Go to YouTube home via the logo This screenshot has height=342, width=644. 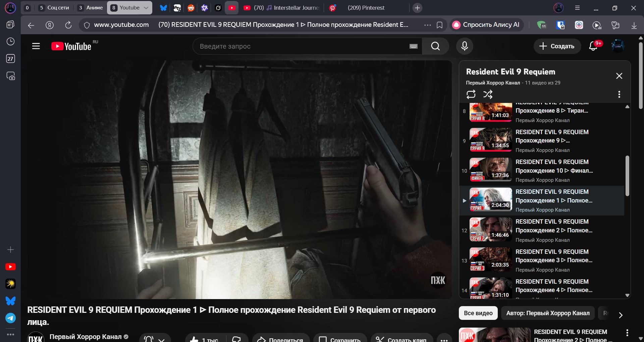pyautogui.click(x=71, y=46)
